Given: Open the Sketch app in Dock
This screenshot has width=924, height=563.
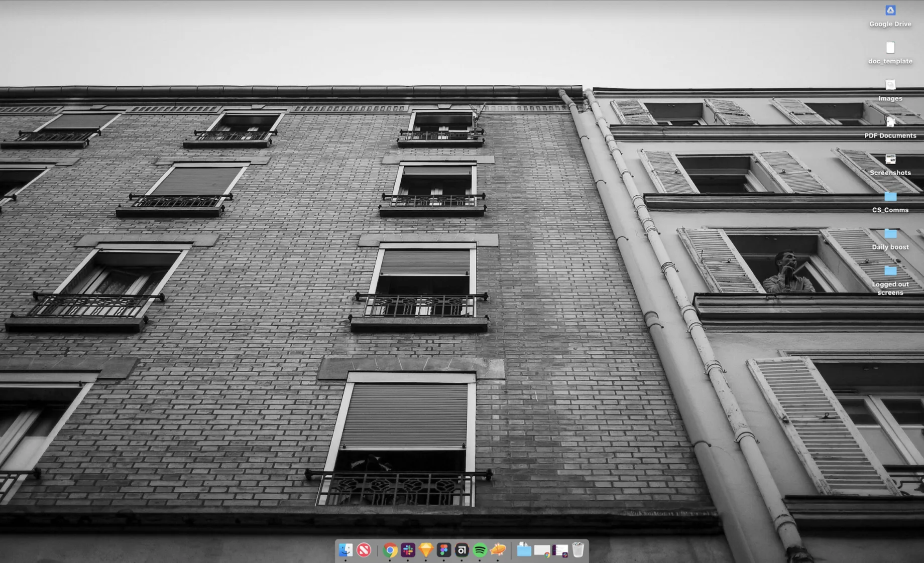Looking at the screenshot, I should click(x=426, y=550).
